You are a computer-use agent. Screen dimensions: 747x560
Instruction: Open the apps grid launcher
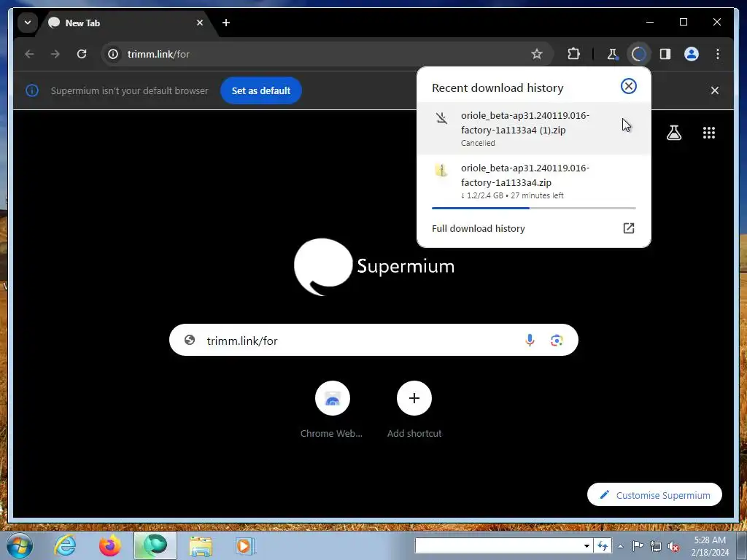[x=709, y=133]
